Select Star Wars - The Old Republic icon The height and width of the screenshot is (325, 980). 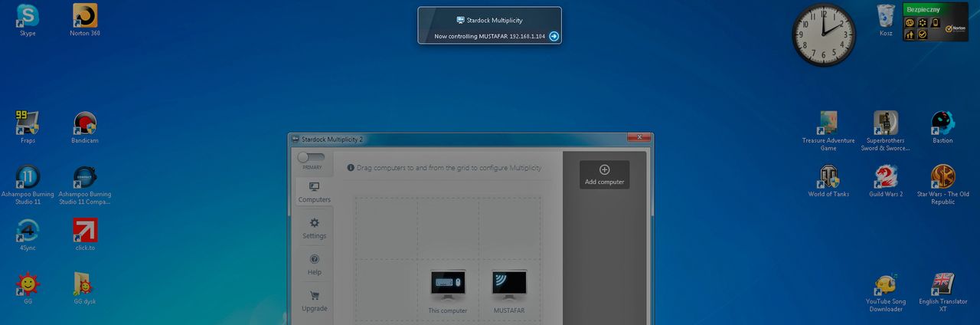coord(942,185)
